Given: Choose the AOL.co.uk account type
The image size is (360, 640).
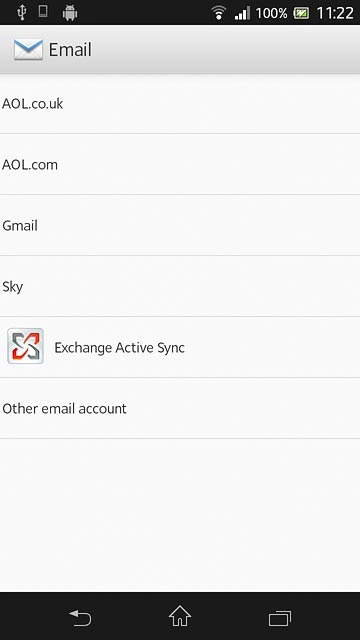Looking at the screenshot, I should (x=180, y=104).
